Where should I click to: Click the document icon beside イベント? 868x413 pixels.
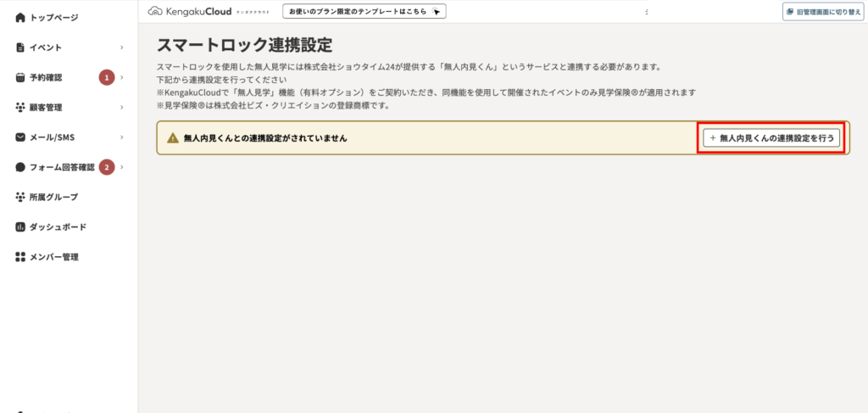[x=20, y=47]
